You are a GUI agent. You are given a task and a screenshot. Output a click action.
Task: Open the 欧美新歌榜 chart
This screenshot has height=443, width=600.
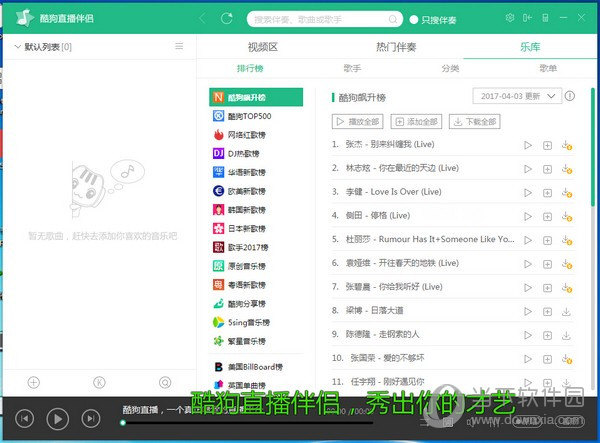[256, 191]
